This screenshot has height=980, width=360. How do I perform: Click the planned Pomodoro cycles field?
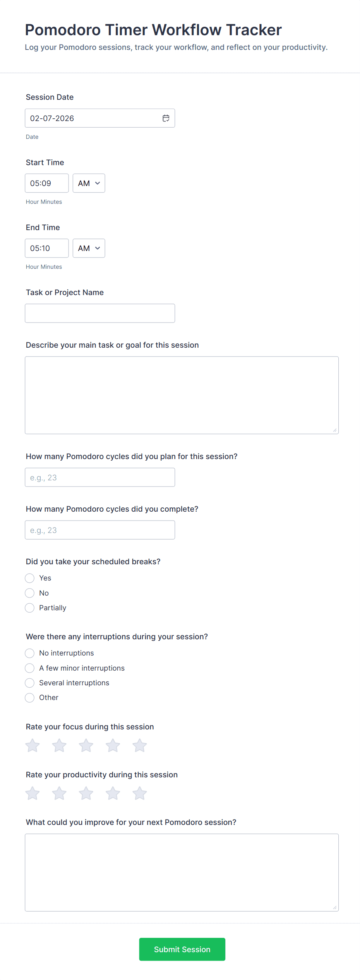[x=100, y=478]
